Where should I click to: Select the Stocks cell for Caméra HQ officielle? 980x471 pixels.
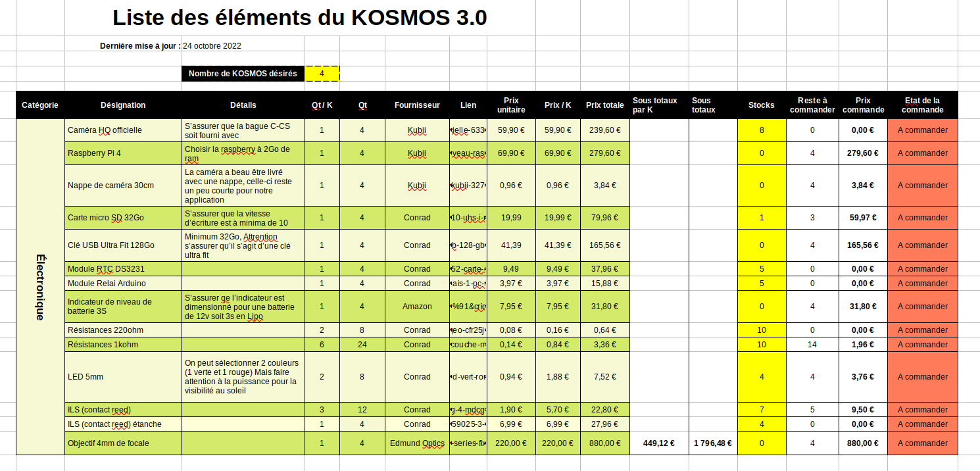pyautogui.click(x=762, y=130)
